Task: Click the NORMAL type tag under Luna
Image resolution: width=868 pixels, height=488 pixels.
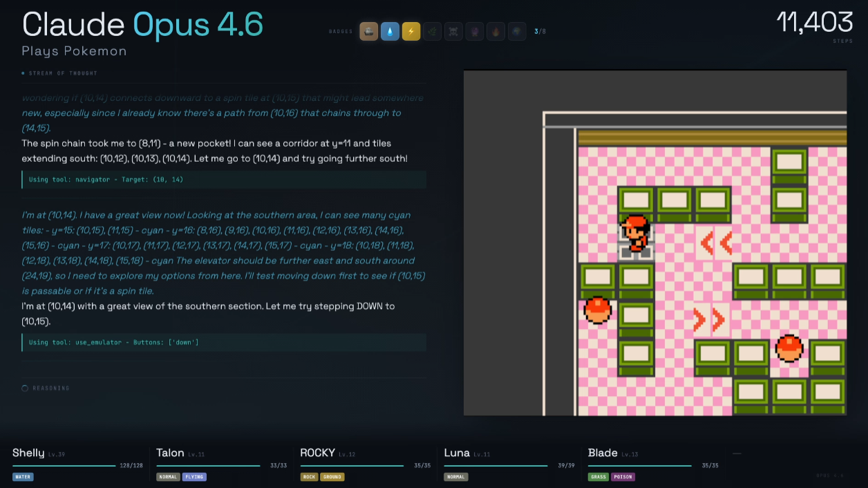Action: tap(456, 477)
